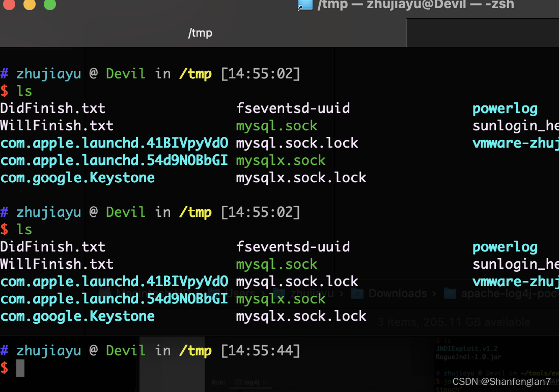Click the empty tab area beside /tmp
This screenshot has height=392, width=559.
click(483, 33)
